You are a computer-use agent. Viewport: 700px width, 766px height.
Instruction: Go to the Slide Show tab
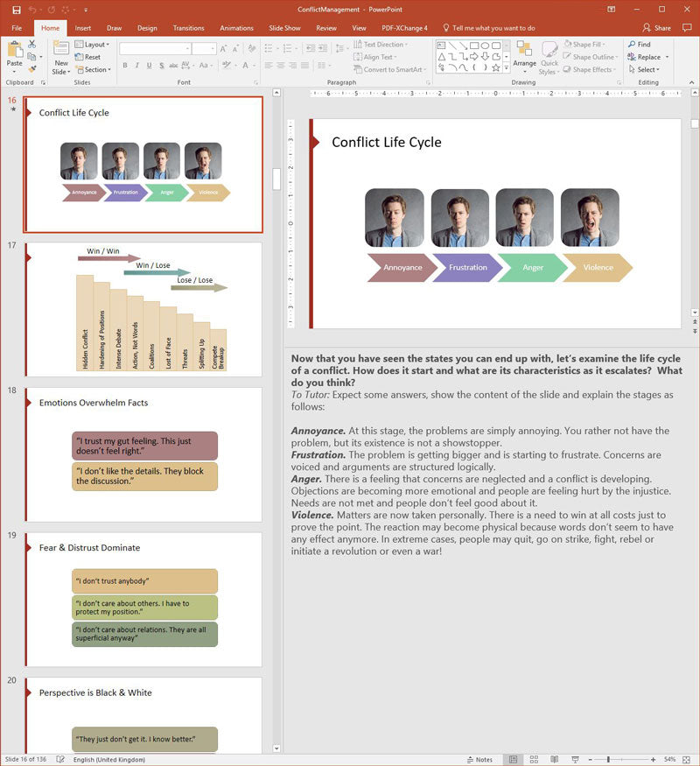coord(284,28)
